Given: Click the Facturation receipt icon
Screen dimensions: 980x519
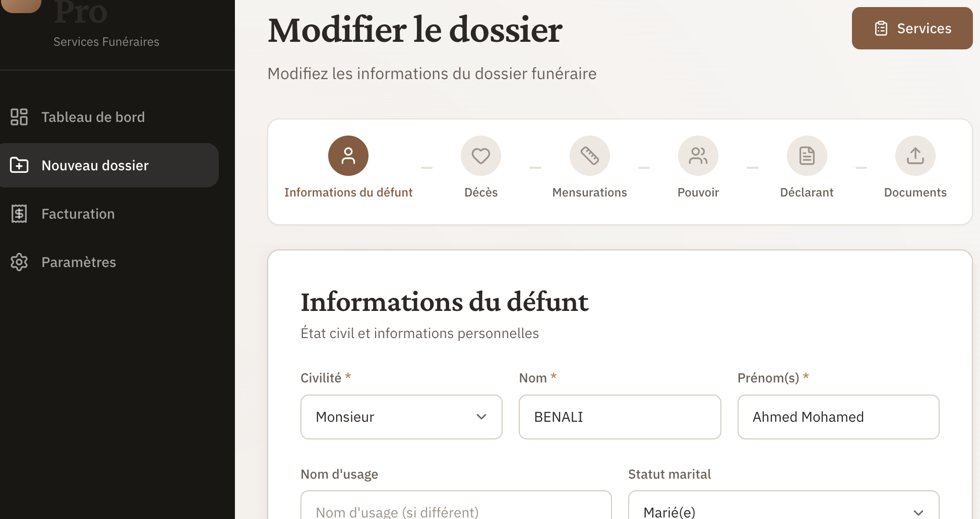Looking at the screenshot, I should point(19,214).
